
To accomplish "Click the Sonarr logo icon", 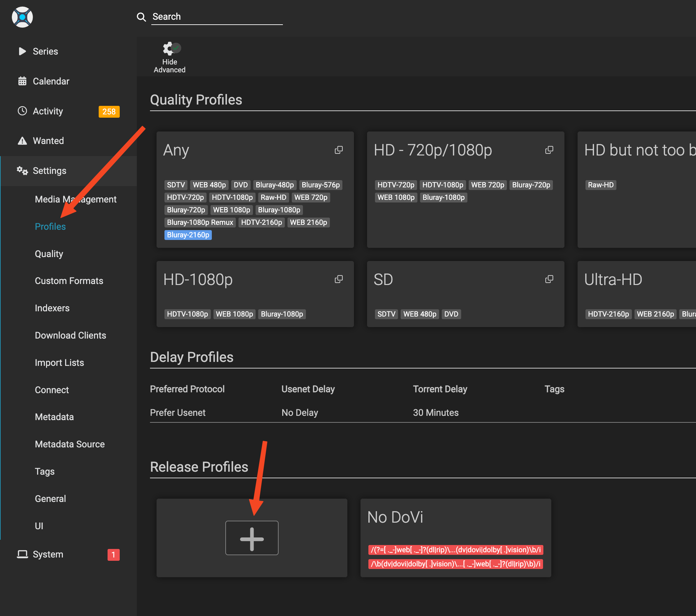I will (x=22, y=17).
